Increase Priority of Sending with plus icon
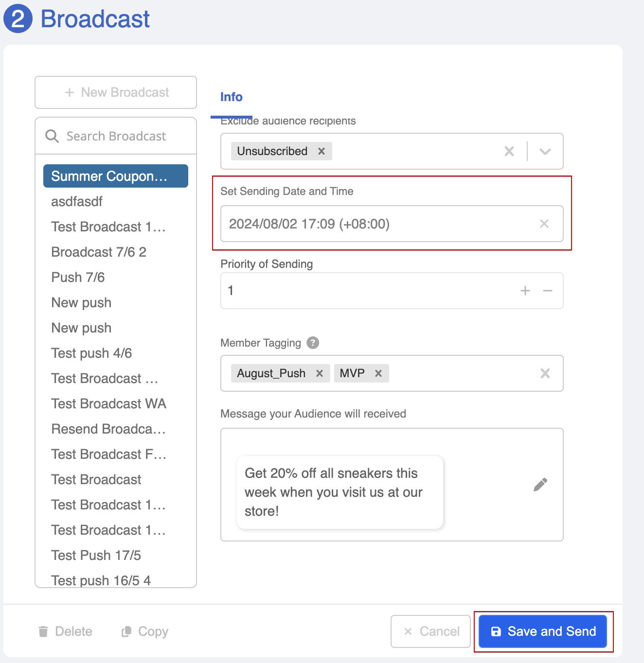 [525, 291]
